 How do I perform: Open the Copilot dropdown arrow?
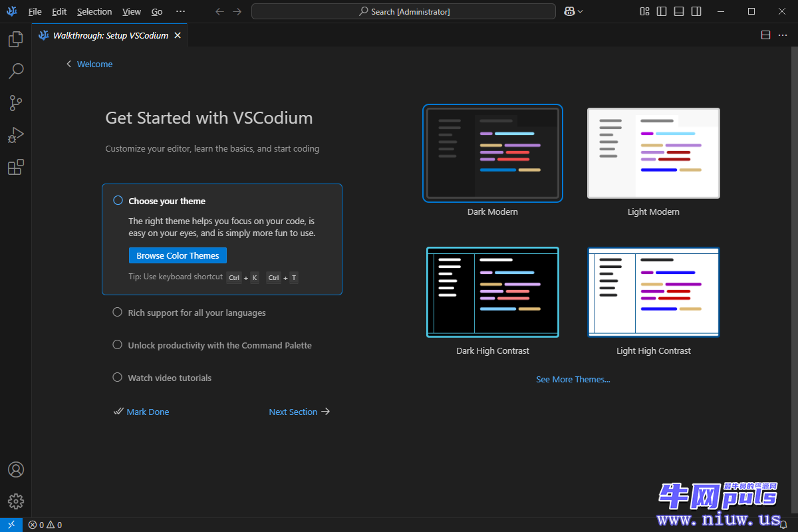[581, 11]
